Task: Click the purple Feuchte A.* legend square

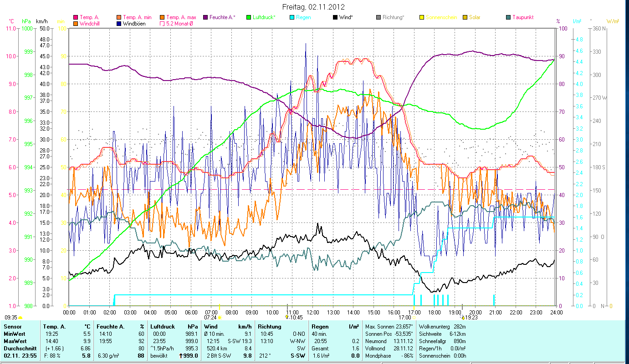Action: (205, 17)
